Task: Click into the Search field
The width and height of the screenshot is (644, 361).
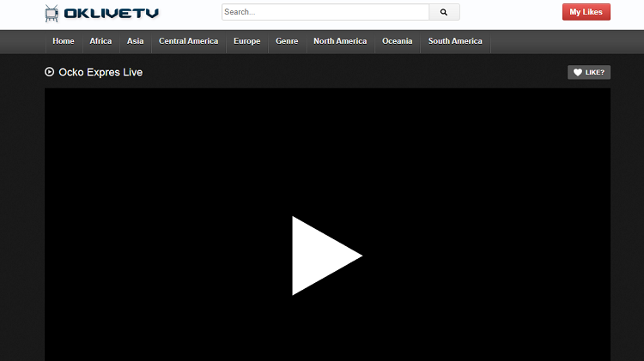Action: 325,12
